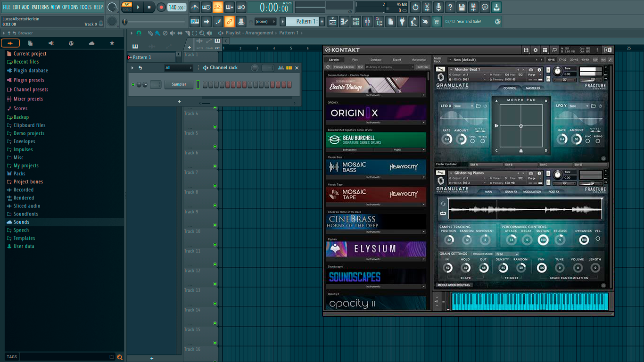Open the chat bubble icon in toolbar
Screen dimensions: 644x362
[485, 7]
